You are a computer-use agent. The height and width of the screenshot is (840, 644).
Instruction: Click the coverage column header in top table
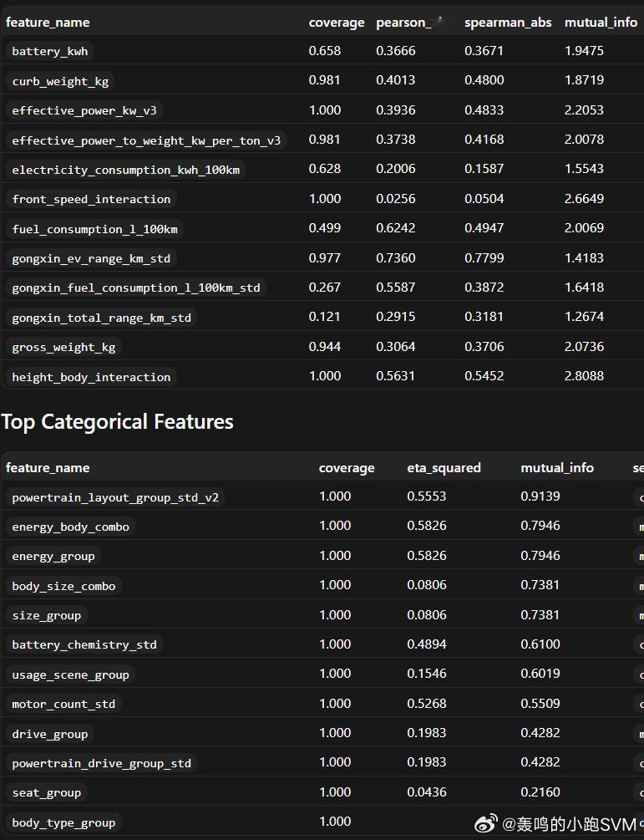[x=336, y=23]
